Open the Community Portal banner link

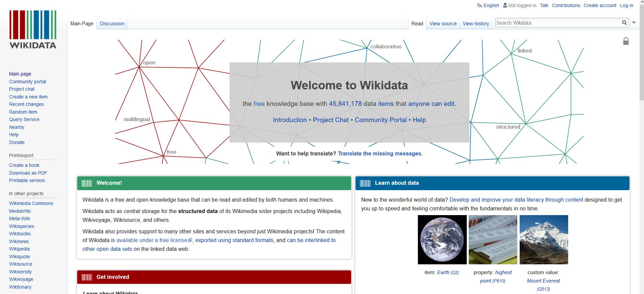pyautogui.click(x=381, y=120)
